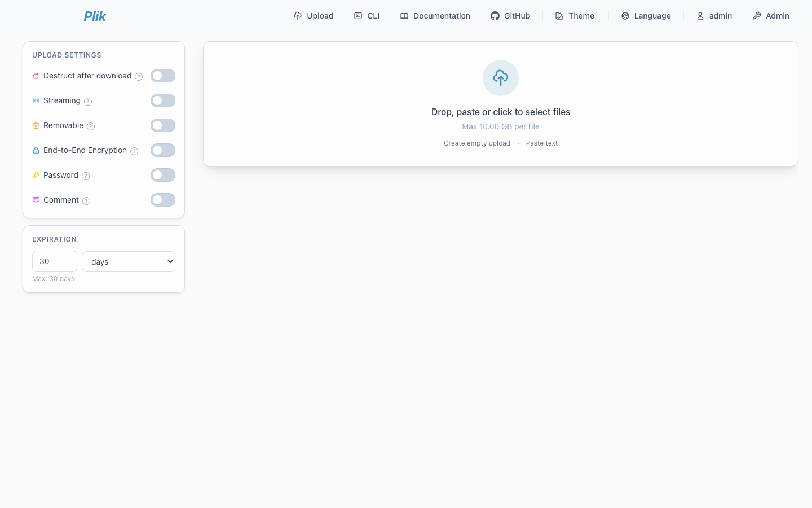The image size is (812, 508).
Task: Click the Plik logo
Action: click(95, 16)
